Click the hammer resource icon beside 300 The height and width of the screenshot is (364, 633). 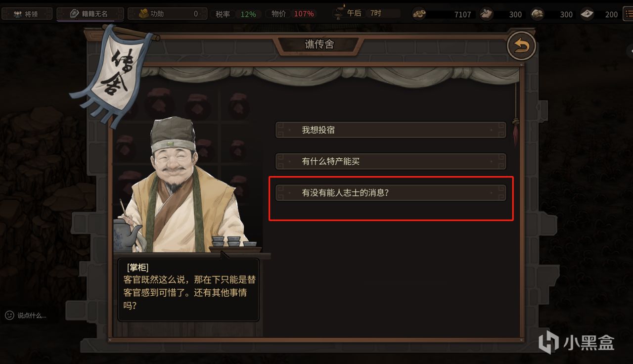click(x=486, y=14)
